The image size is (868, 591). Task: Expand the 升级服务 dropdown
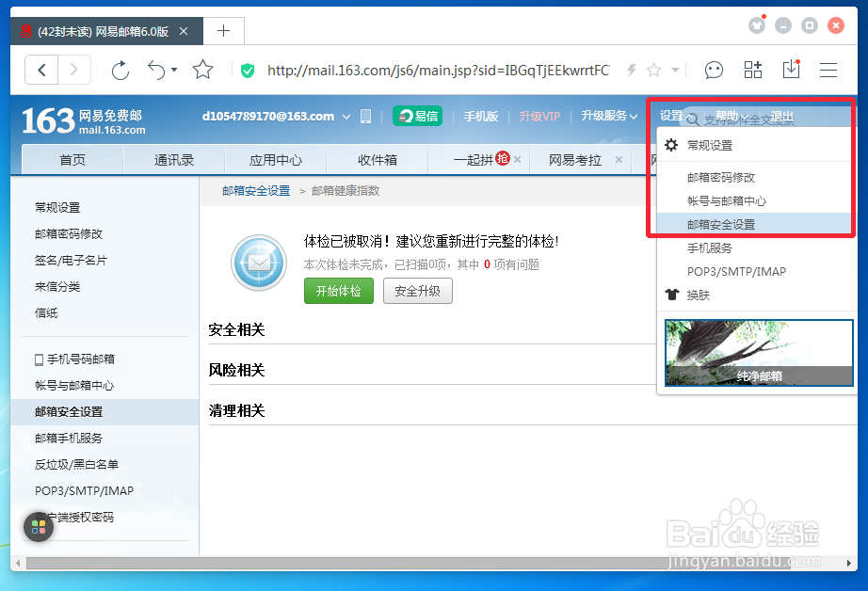(609, 116)
